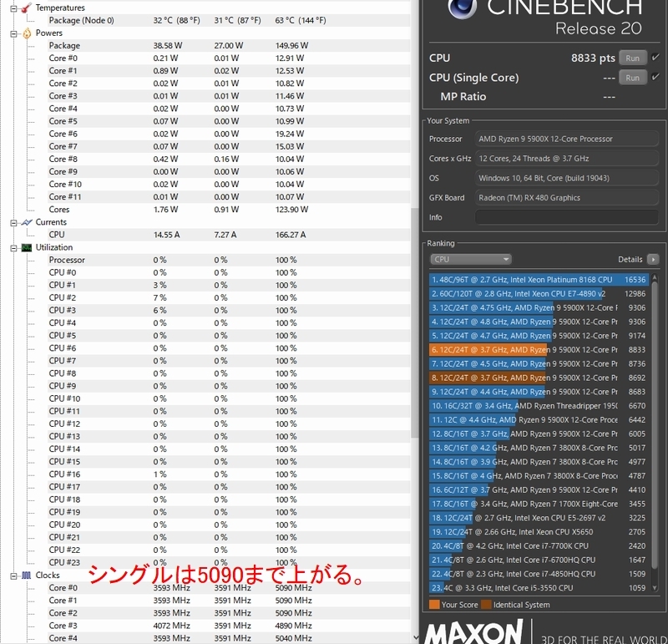Click the Cores x GHz field

click(x=567, y=158)
